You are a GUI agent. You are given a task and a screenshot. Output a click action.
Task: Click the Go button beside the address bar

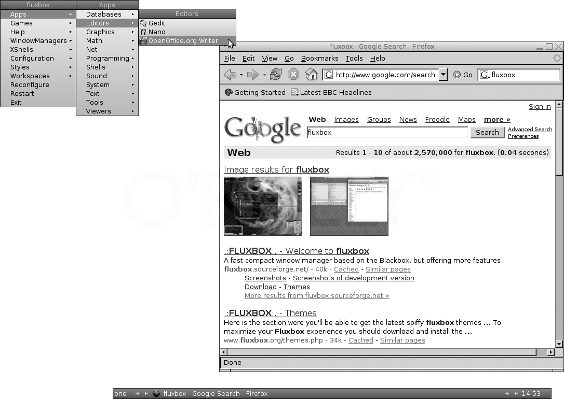tap(463, 75)
